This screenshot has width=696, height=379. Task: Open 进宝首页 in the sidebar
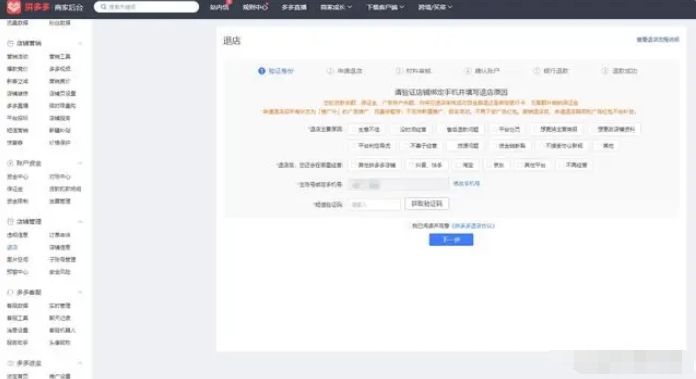pos(18,376)
